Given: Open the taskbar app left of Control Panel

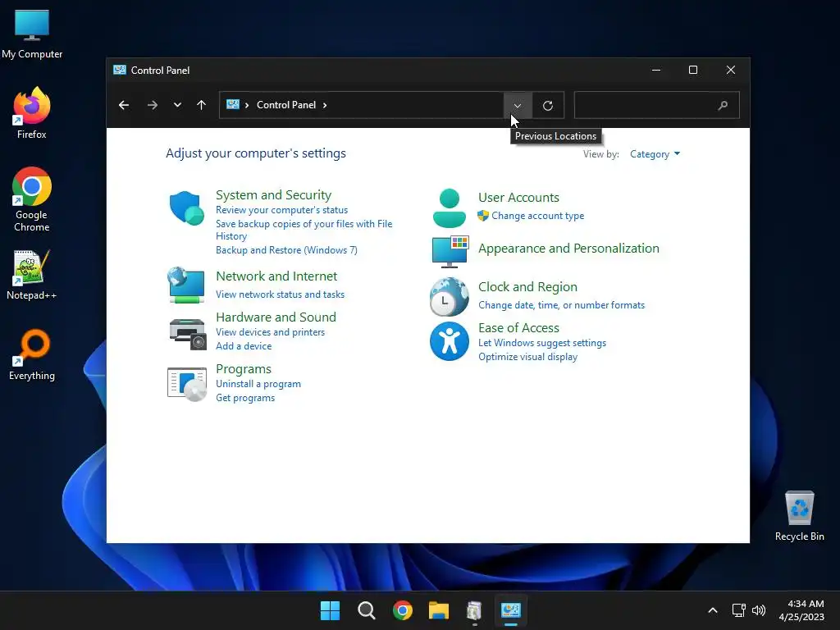Looking at the screenshot, I should pos(474,610).
